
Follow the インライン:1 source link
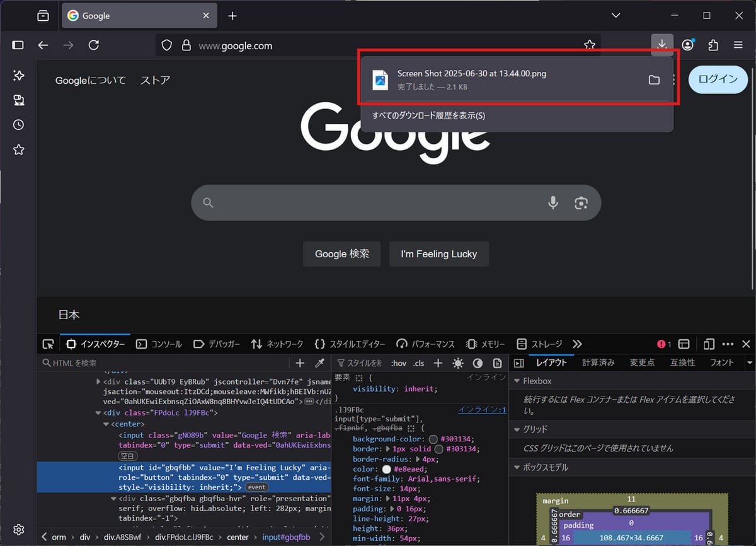(482, 410)
